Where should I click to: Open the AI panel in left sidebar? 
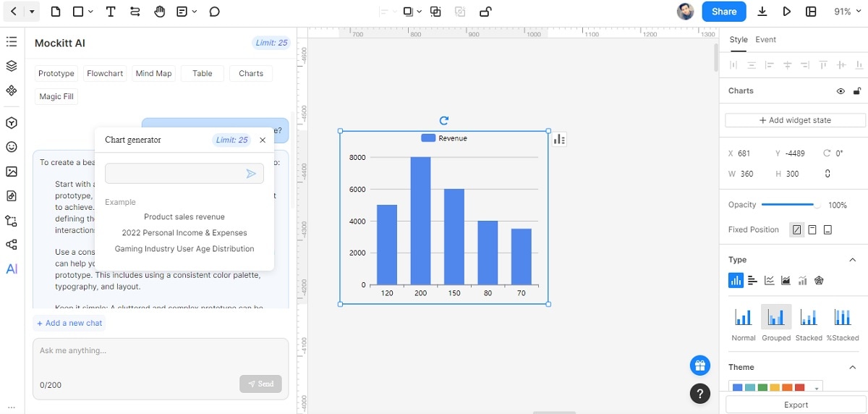coord(12,269)
